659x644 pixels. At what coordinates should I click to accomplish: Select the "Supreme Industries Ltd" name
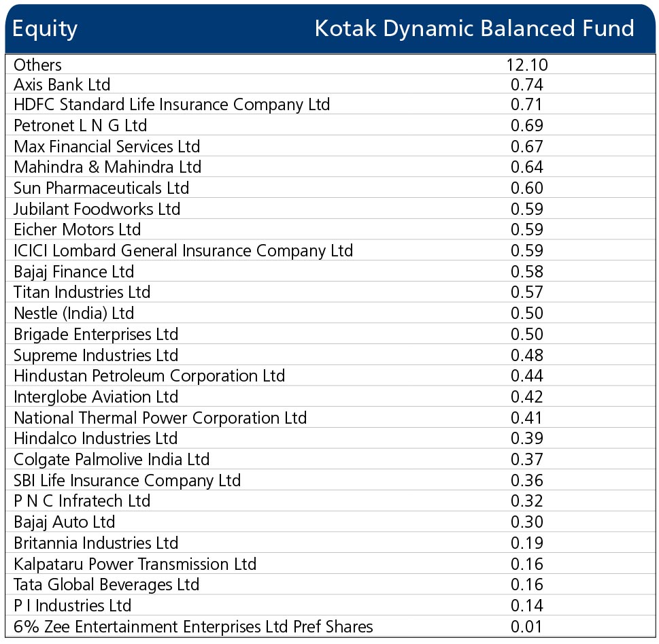[97, 356]
